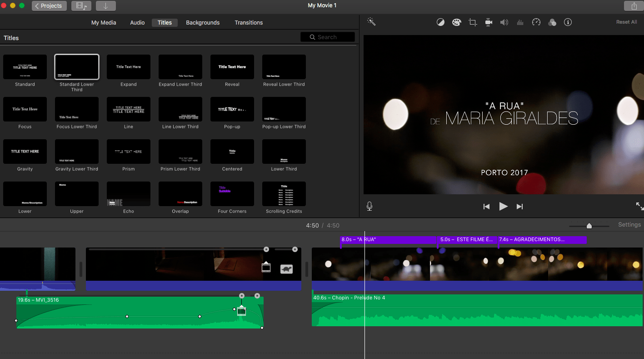Open the Share export menu

pos(634,6)
